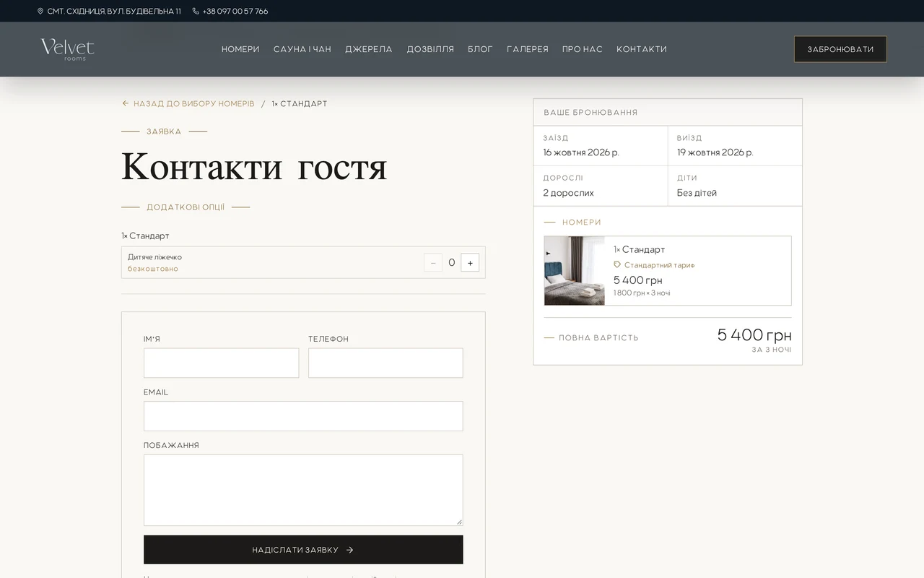Image resolution: width=924 pixels, height=578 pixels.
Task: Click the location pin icon in top bar
Action: (x=40, y=12)
